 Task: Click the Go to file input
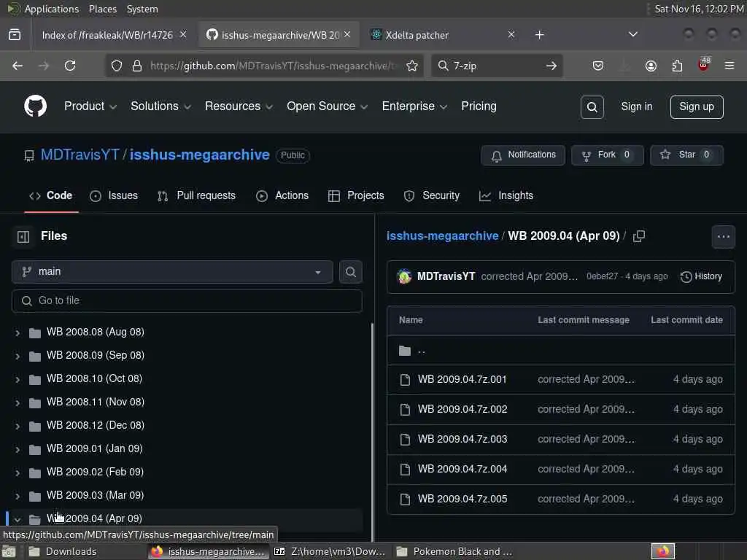click(187, 301)
